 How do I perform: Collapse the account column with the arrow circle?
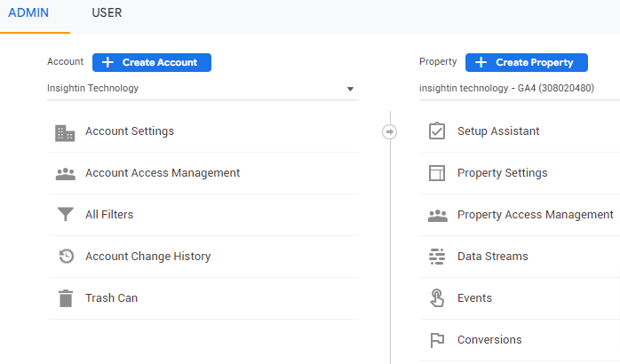click(x=389, y=131)
